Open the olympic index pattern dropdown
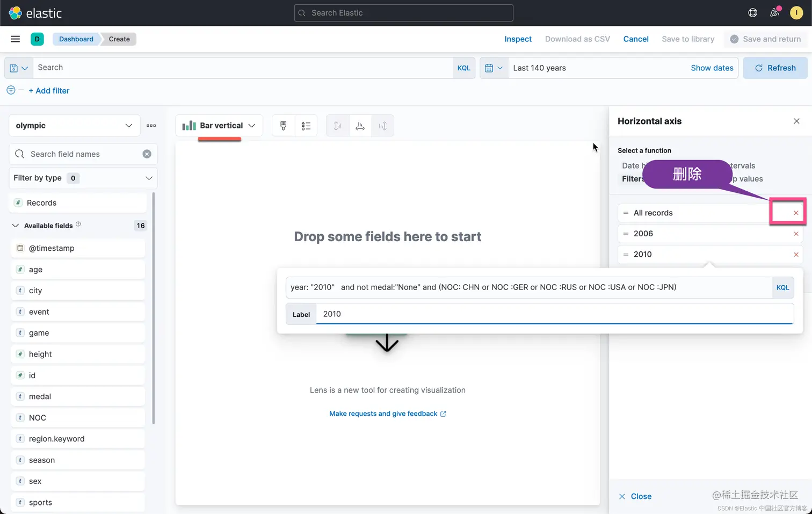Image resolution: width=812 pixels, height=514 pixels. click(75, 126)
